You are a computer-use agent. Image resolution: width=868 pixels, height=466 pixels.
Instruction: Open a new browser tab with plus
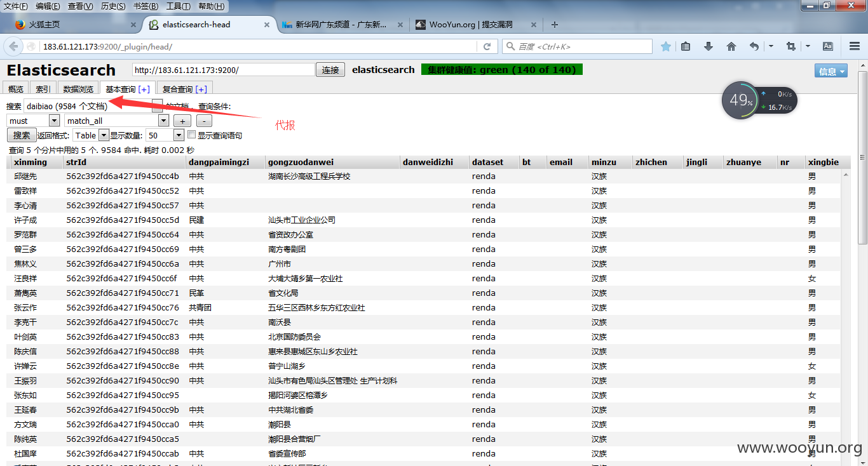coord(555,25)
